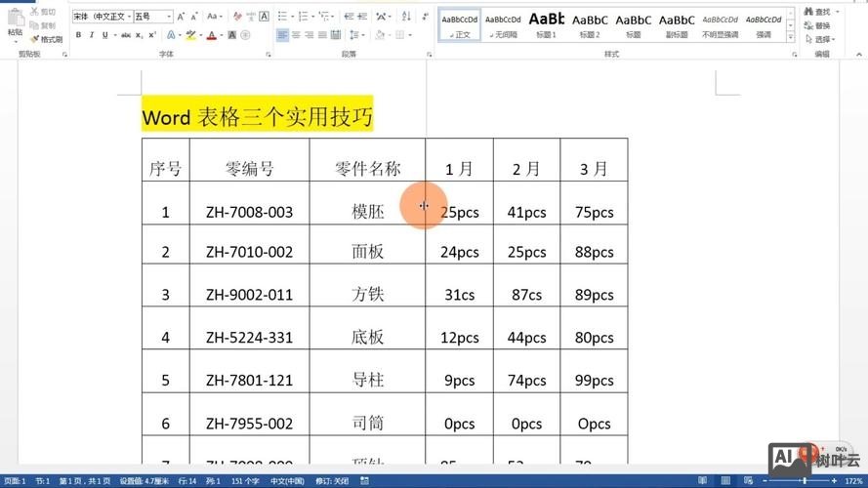
Task: Apply the 副标题 style
Action: pyautogui.click(x=677, y=25)
